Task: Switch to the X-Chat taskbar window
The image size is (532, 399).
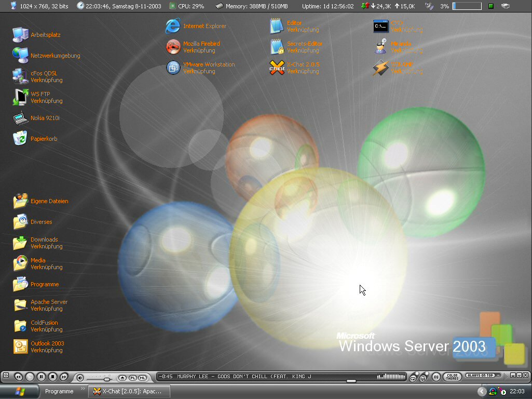Action: point(130,391)
